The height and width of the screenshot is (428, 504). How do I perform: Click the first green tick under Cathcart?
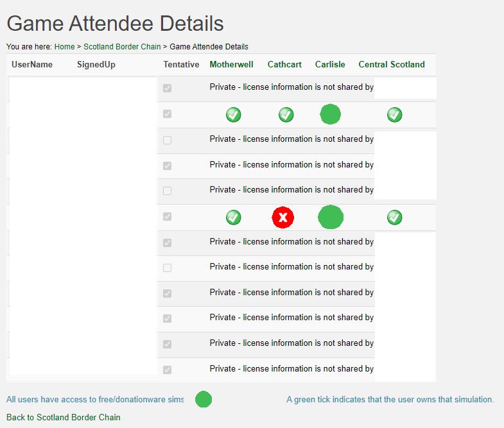286,115
